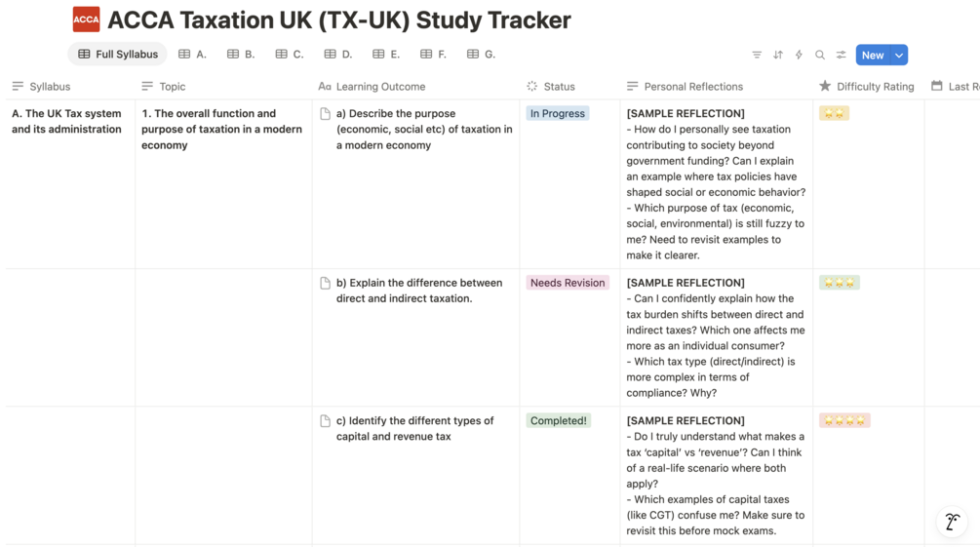Click the page icon beside 'c) Identify the different types'
Image resolution: width=980 pixels, height=547 pixels.
coord(325,421)
